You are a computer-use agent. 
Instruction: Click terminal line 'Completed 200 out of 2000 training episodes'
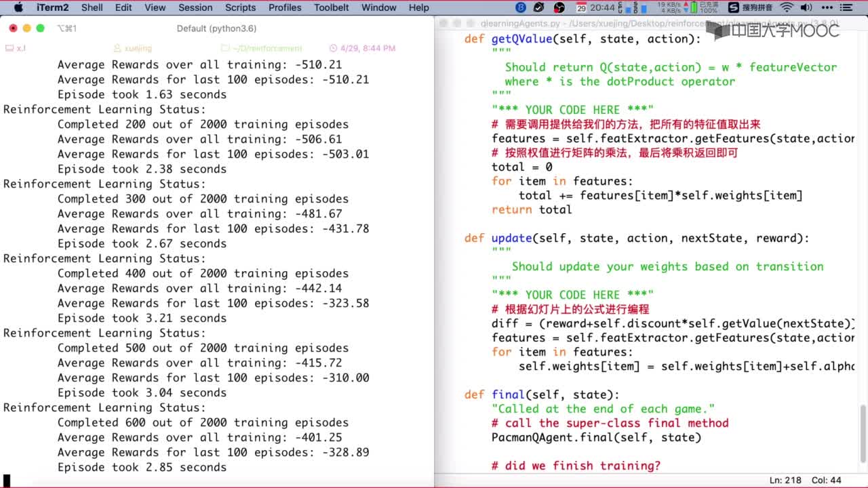point(203,124)
